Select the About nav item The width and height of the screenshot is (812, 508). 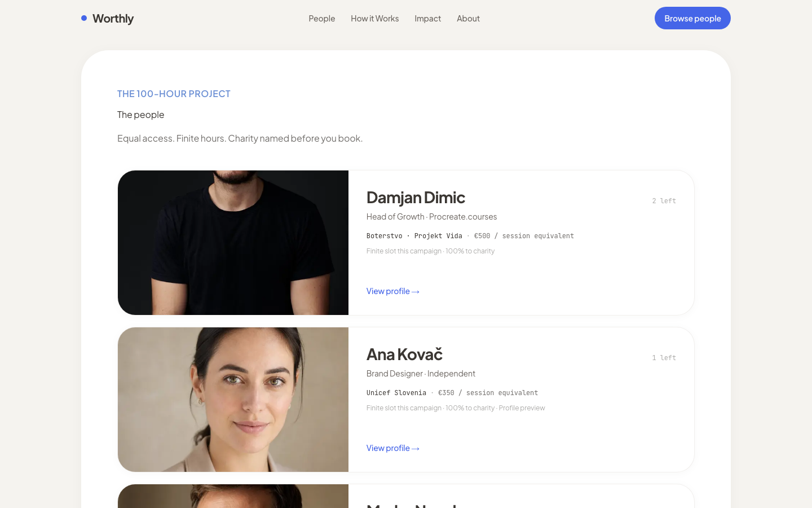coord(468,19)
